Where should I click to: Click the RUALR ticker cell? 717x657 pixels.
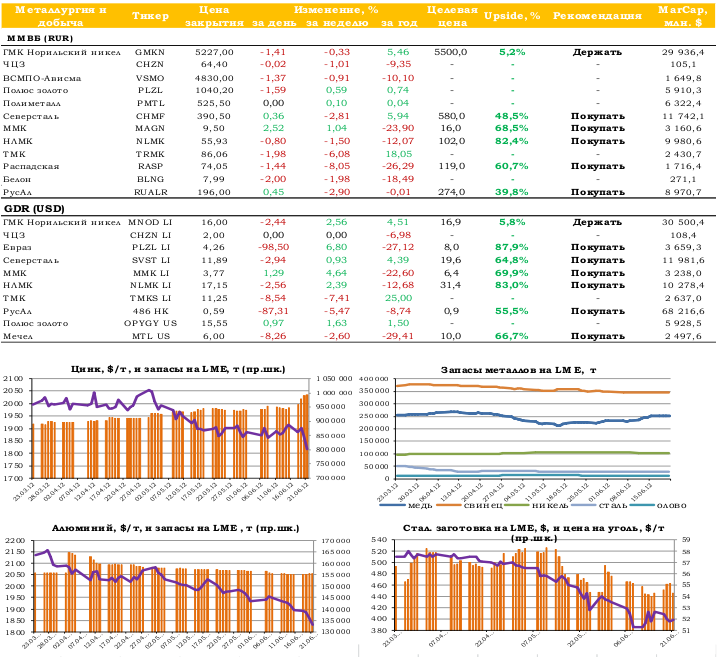point(150,192)
